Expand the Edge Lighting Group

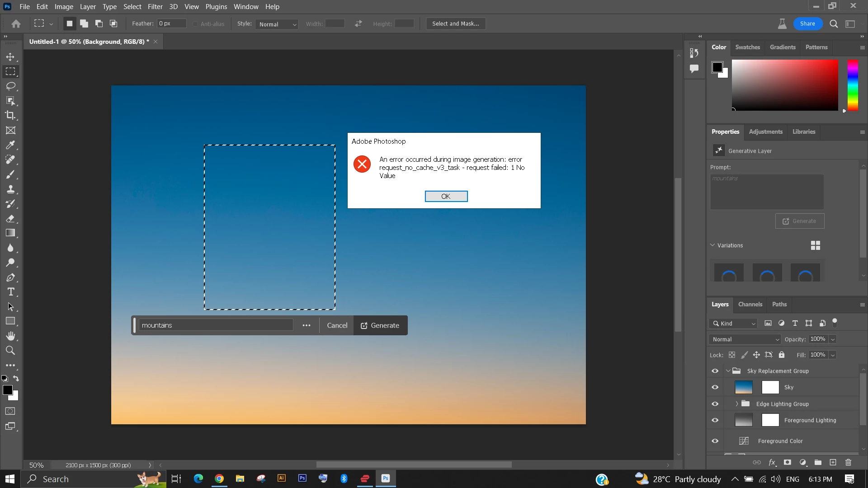pyautogui.click(x=736, y=404)
